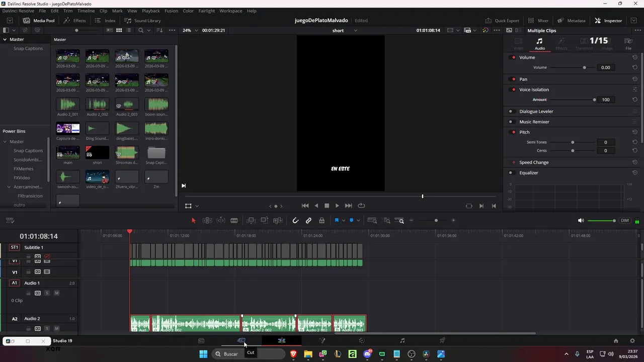This screenshot has width=644, height=362.
Task: Toggle timeline snapping magnet icon
Action: tap(295, 220)
